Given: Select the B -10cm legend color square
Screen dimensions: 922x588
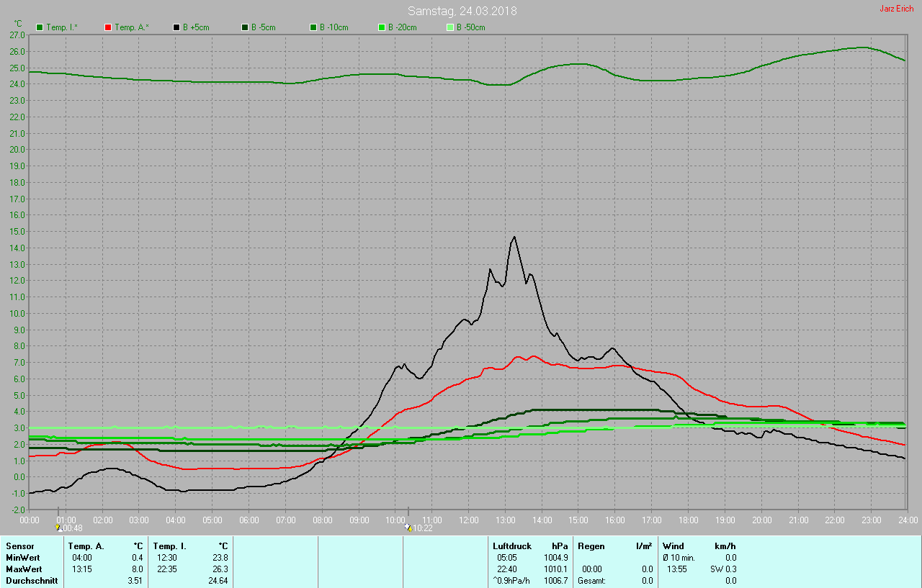Looking at the screenshot, I should pyautogui.click(x=313, y=27).
